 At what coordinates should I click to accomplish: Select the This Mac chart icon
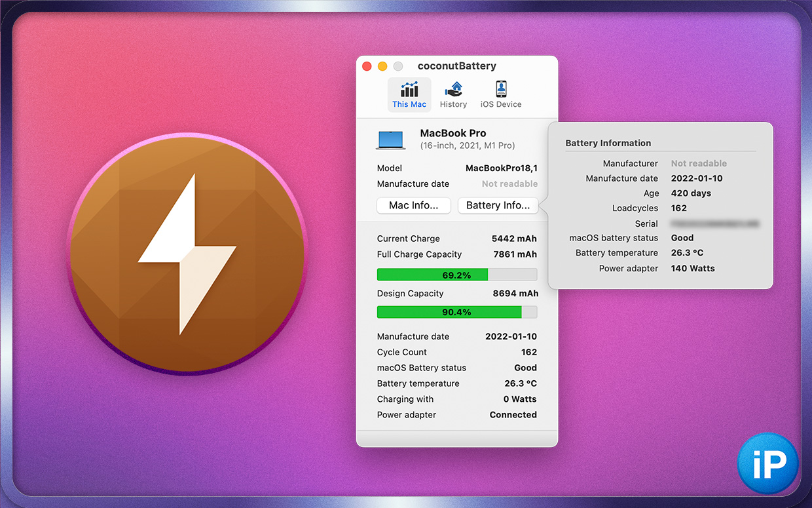coord(409,90)
